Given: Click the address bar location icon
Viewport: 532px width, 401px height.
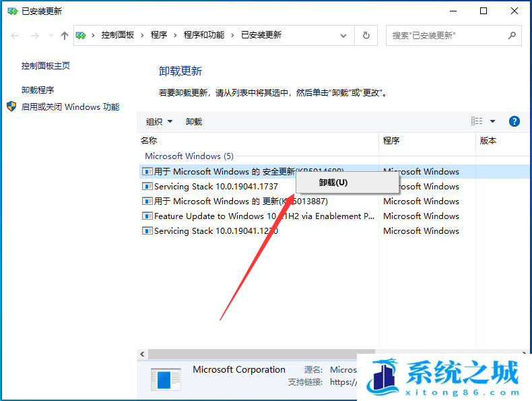Looking at the screenshot, I should (x=81, y=35).
